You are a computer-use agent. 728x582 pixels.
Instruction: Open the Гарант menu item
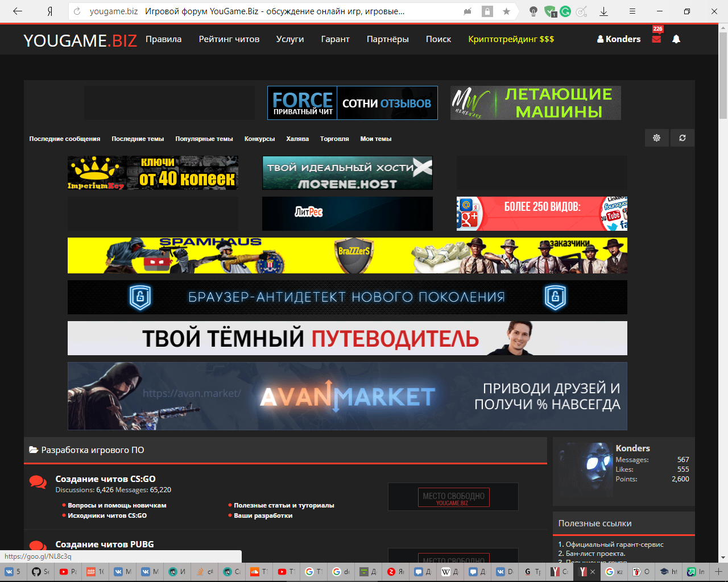pyautogui.click(x=336, y=39)
